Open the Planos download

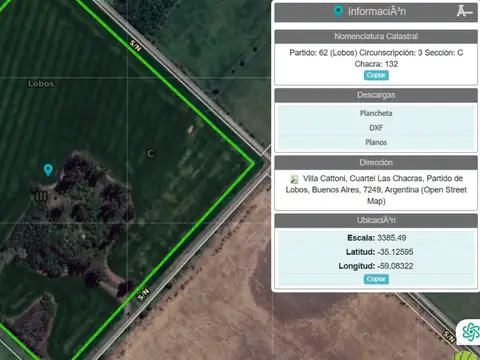click(x=376, y=142)
